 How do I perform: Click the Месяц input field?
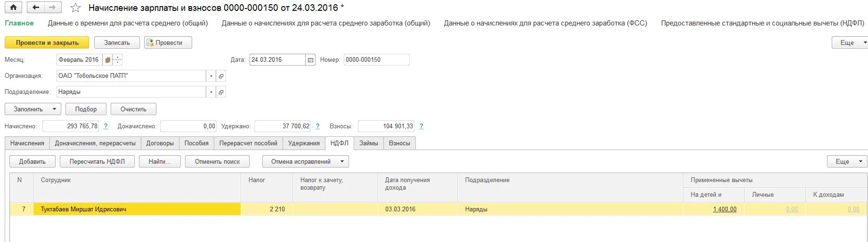click(79, 60)
